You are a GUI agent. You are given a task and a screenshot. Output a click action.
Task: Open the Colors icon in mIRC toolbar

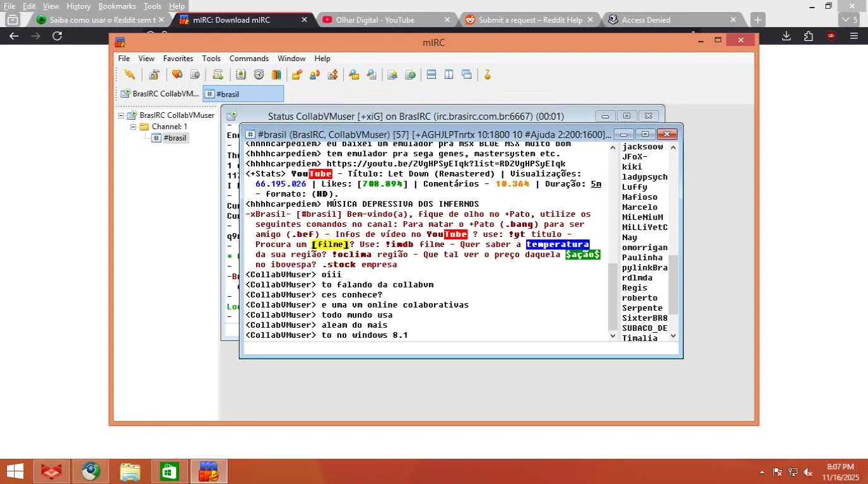[276, 74]
